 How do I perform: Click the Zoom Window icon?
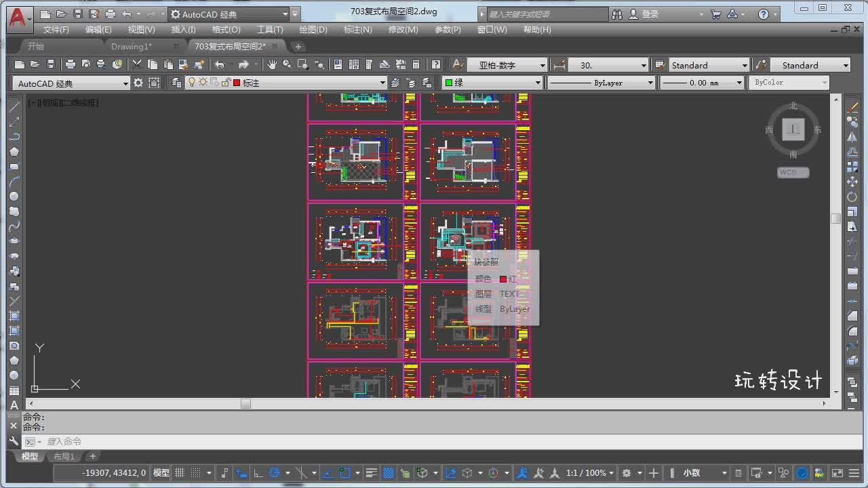pos(302,64)
